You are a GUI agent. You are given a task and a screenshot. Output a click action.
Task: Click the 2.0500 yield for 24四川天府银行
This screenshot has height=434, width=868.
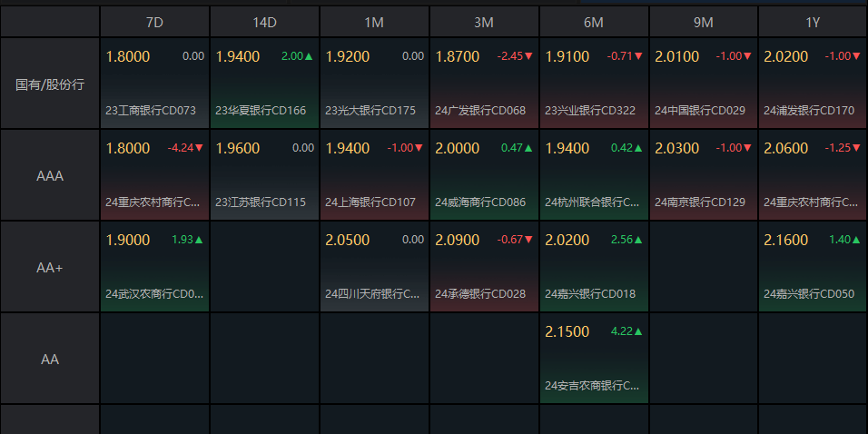pos(348,240)
